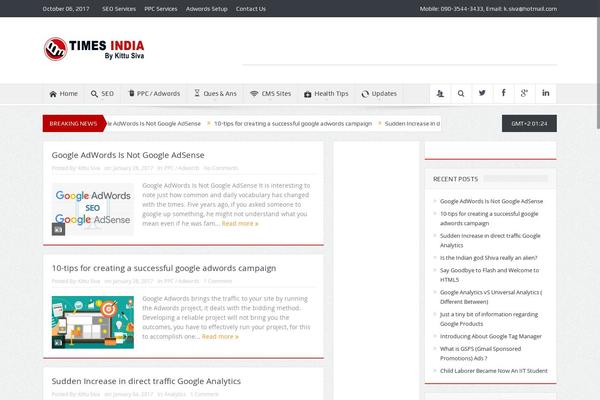Open recent post 'Sudden Increase in direct traffic'
Image resolution: width=600 pixels, height=400 pixels.
490,240
